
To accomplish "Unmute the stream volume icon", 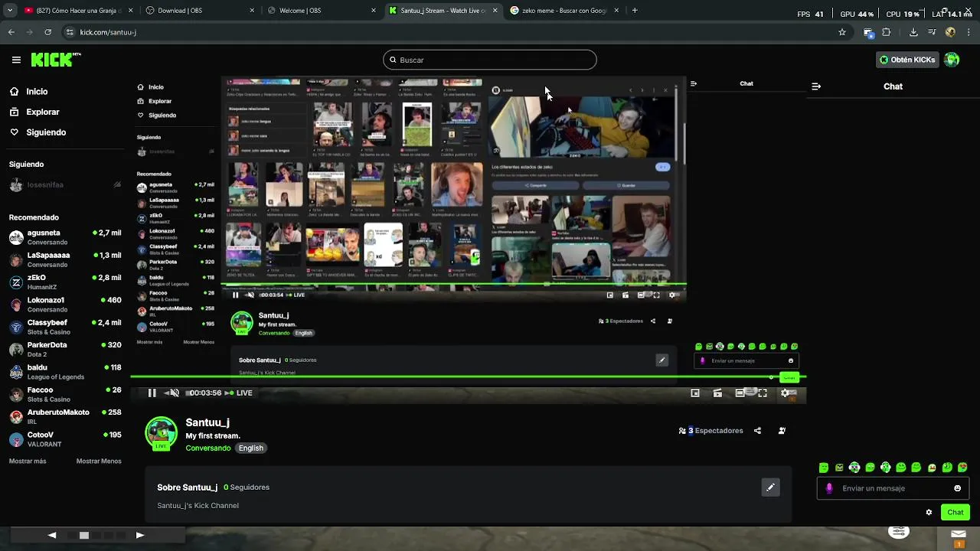I will pos(174,393).
